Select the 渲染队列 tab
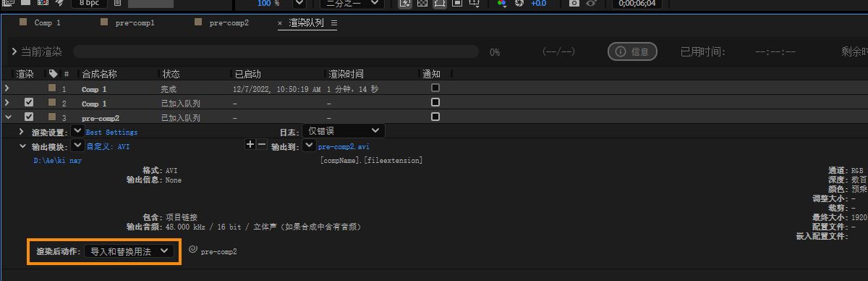This screenshot has width=868, height=281. (307, 23)
